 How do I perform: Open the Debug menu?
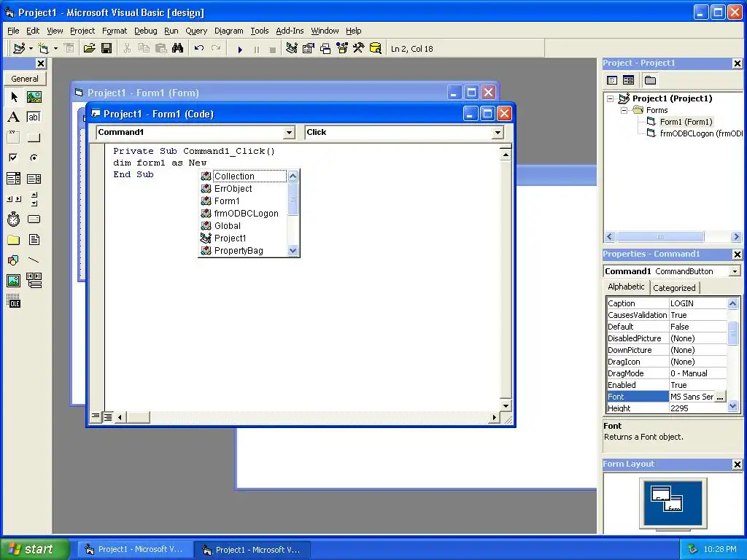[146, 31]
